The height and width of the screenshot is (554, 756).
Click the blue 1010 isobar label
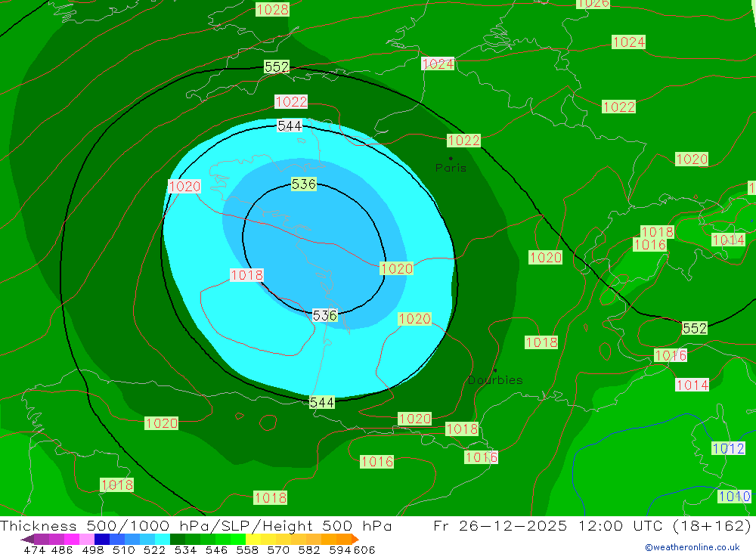[734, 496]
